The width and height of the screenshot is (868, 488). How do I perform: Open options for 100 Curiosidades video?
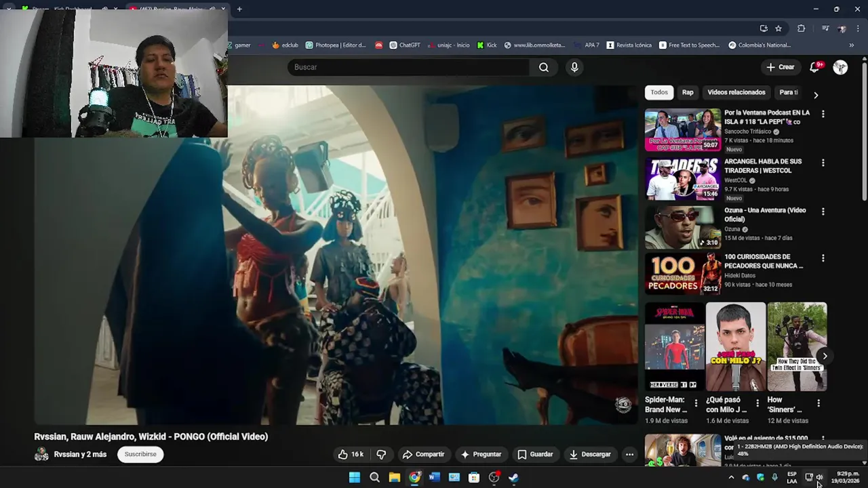tap(823, 258)
